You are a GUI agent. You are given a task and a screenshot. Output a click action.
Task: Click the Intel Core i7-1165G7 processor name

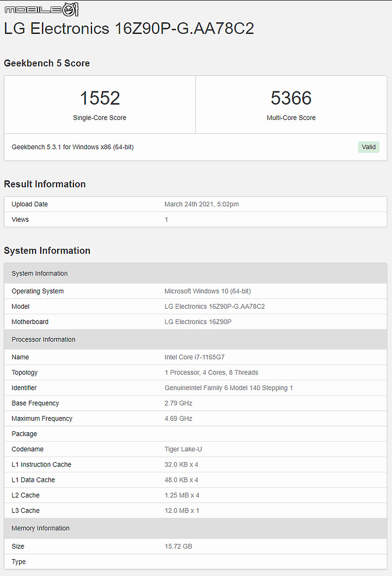194,357
